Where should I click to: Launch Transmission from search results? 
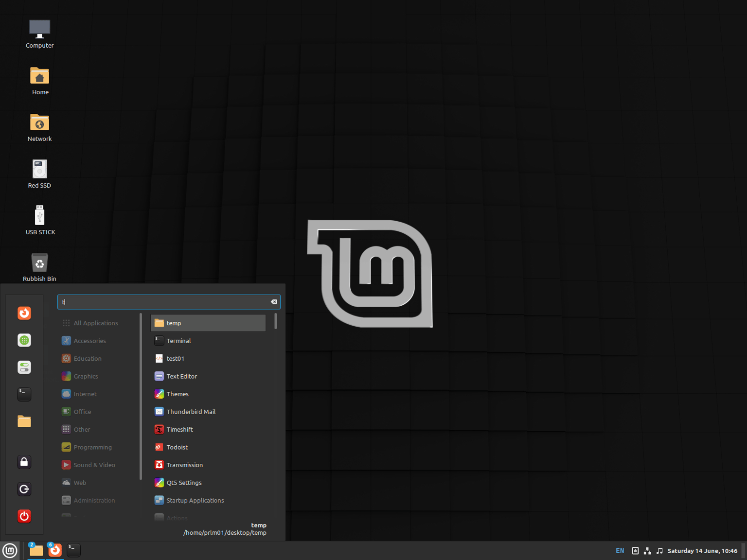click(x=208, y=465)
